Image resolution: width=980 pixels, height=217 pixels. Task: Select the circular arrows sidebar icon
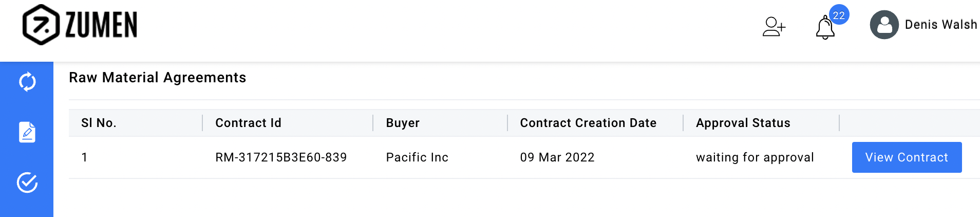27,82
